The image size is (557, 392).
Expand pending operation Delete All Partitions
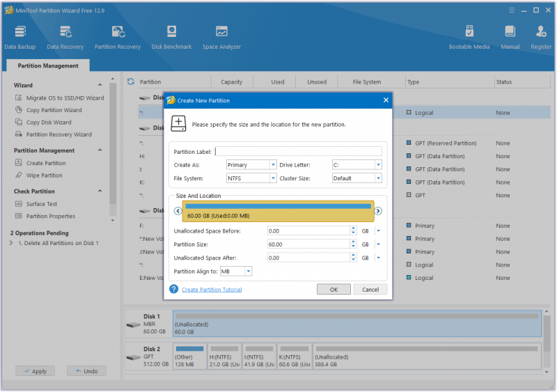tap(11, 243)
